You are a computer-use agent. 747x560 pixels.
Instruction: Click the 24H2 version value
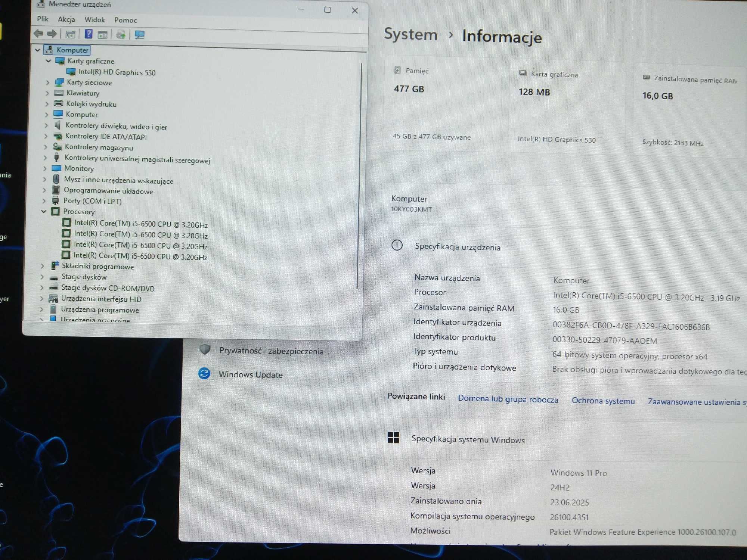tap(560, 487)
